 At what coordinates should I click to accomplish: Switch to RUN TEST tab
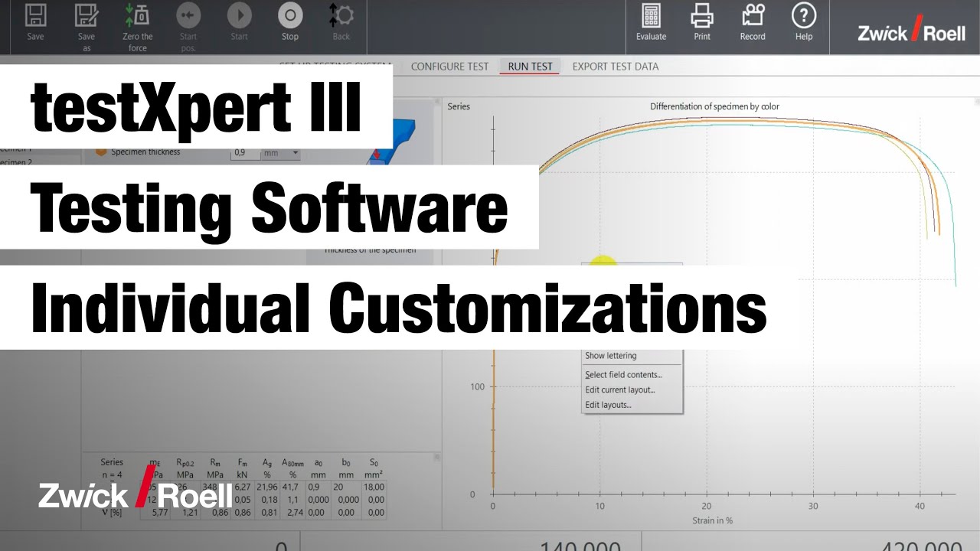pyautogui.click(x=530, y=67)
